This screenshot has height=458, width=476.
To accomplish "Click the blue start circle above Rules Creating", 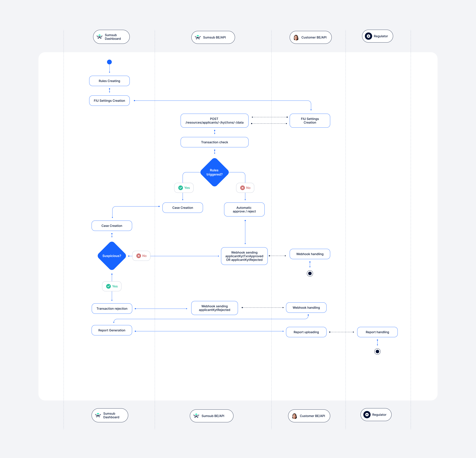I will [x=109, y=62].
